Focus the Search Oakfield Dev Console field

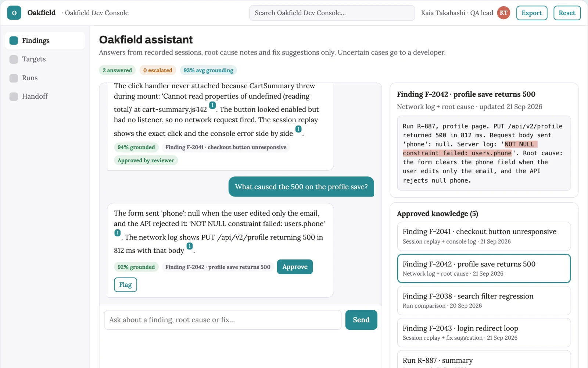(x=332, y=13)
